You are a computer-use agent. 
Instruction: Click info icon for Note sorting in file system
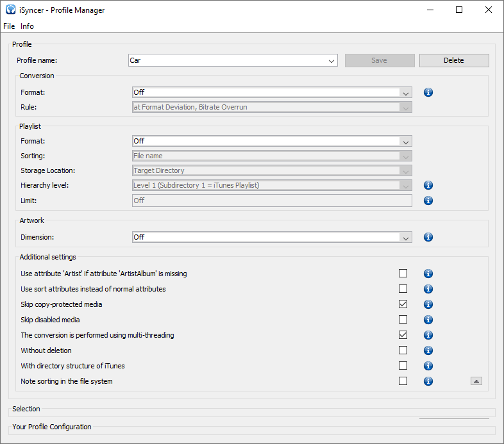point(428,381)
